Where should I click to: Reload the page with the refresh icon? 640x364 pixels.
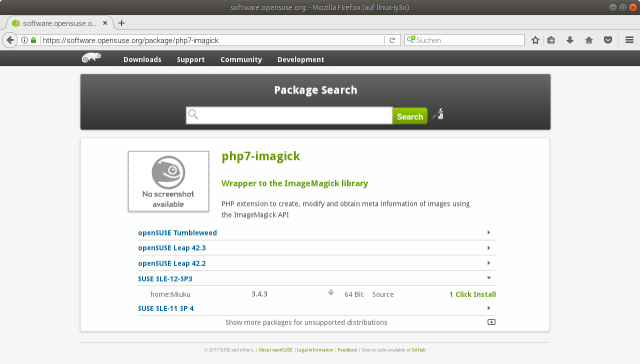[x=392, y=40]
